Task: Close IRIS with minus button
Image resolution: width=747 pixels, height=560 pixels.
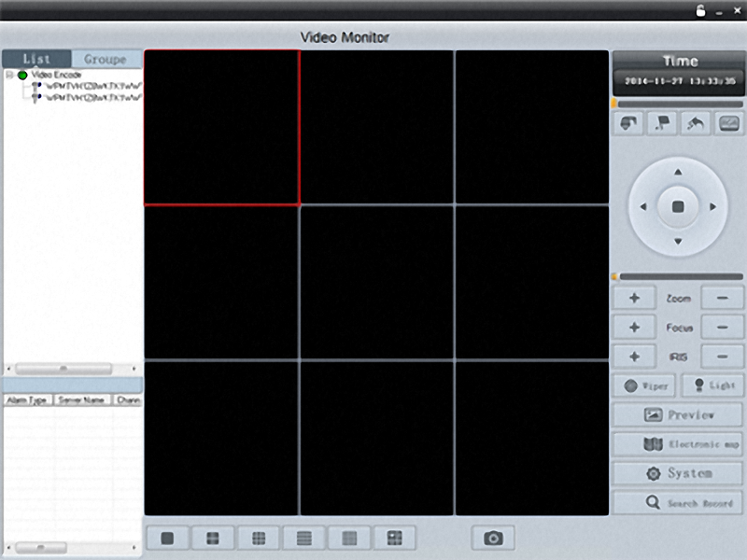Action: tap(722, 357)
